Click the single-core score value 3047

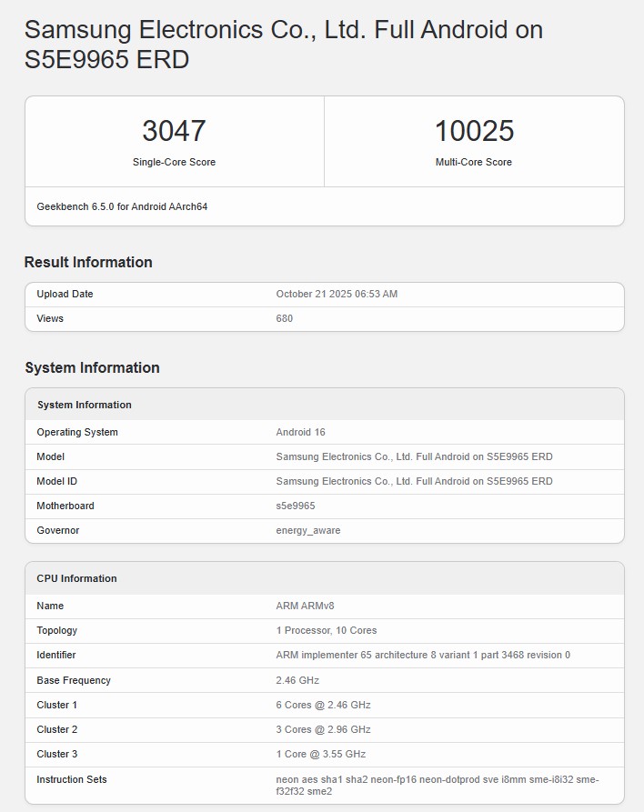pos(174,131)
